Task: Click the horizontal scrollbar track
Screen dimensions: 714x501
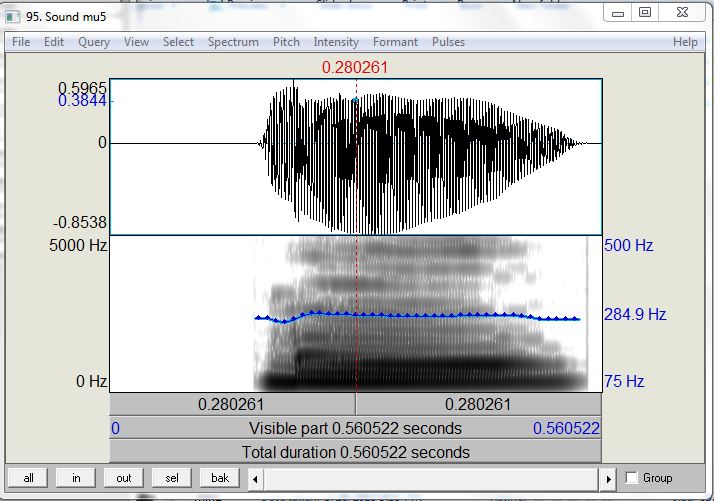Action: point(432,479)
